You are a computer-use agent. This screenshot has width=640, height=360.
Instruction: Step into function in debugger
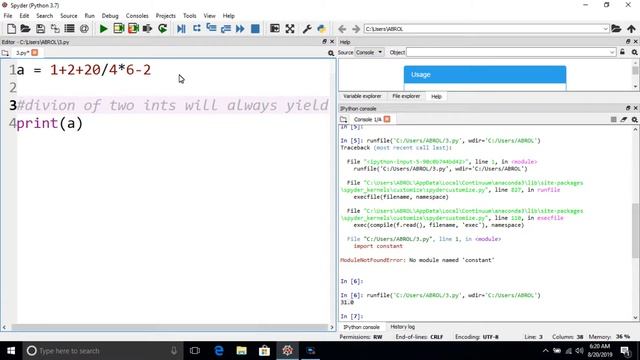tap(211, 29)
